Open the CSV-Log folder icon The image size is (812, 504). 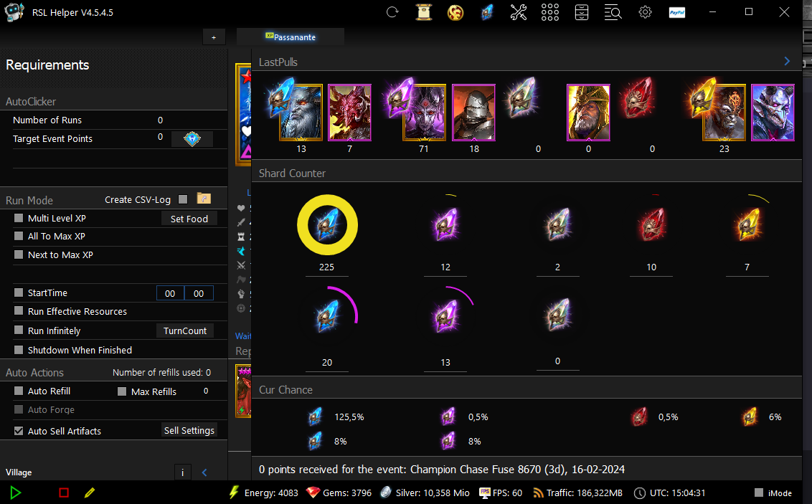pos(204,199)
